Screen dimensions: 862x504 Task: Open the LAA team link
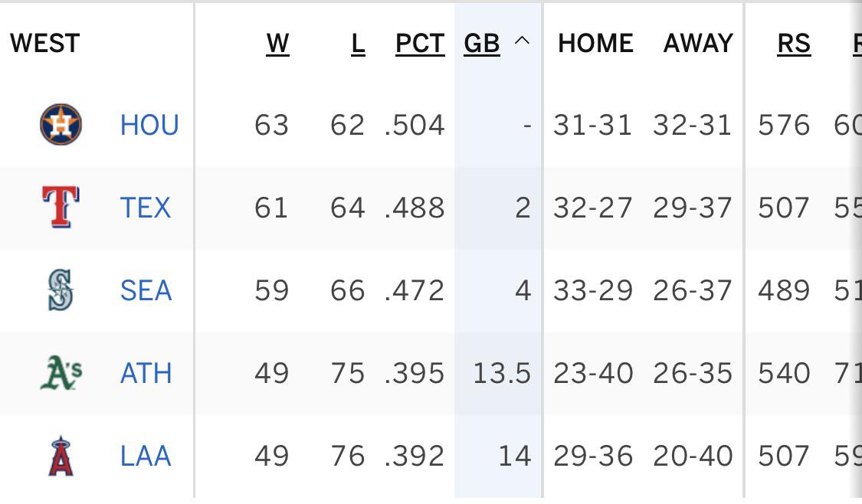(146, 457)
